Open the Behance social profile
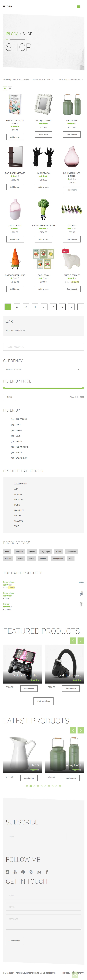 pyautogui.click(x=39, y=872)
